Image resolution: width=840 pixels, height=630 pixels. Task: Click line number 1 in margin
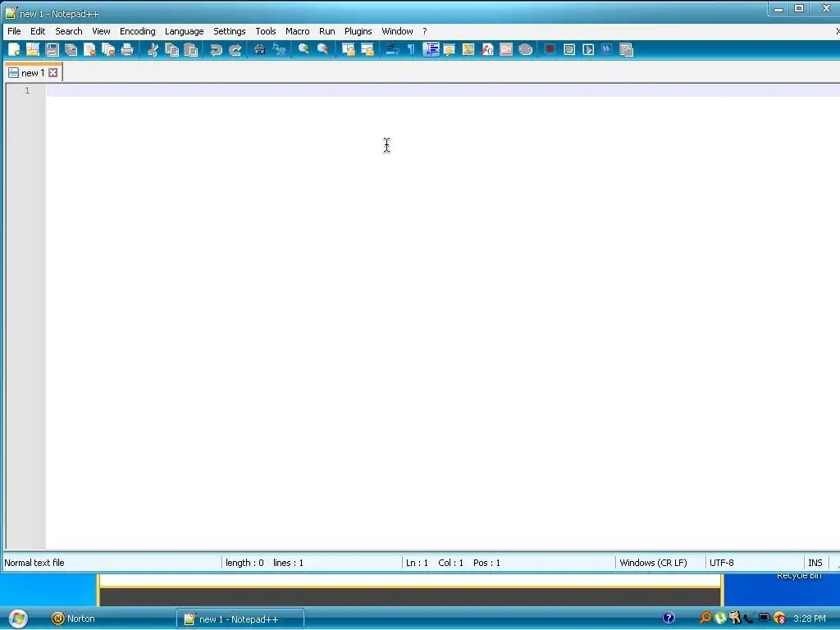click(x=27, y=90)
